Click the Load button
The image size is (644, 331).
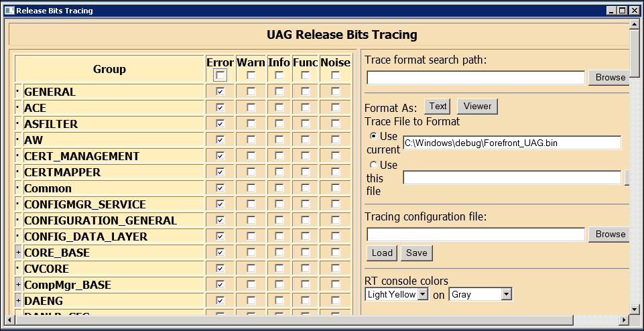click(382, 253)
